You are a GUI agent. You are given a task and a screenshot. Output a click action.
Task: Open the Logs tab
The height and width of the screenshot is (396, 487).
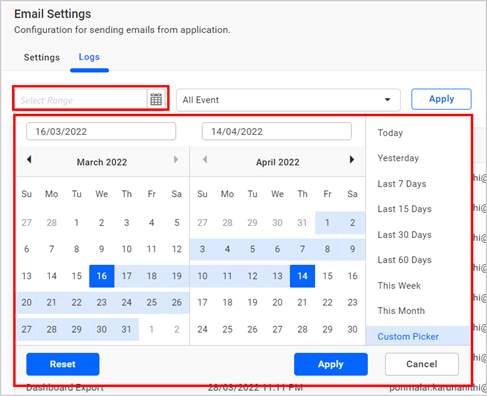(x=89, y=57)
